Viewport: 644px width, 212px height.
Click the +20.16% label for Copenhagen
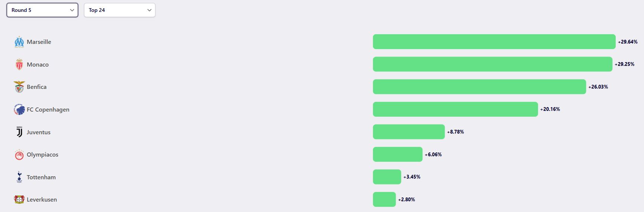[x=550, y=109]
